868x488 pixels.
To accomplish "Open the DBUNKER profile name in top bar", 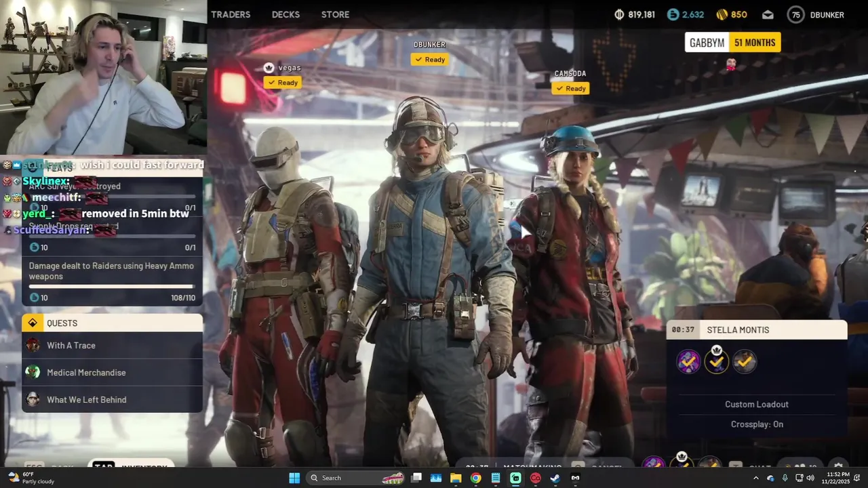I will pyautogui.click(x=829, y=14).
